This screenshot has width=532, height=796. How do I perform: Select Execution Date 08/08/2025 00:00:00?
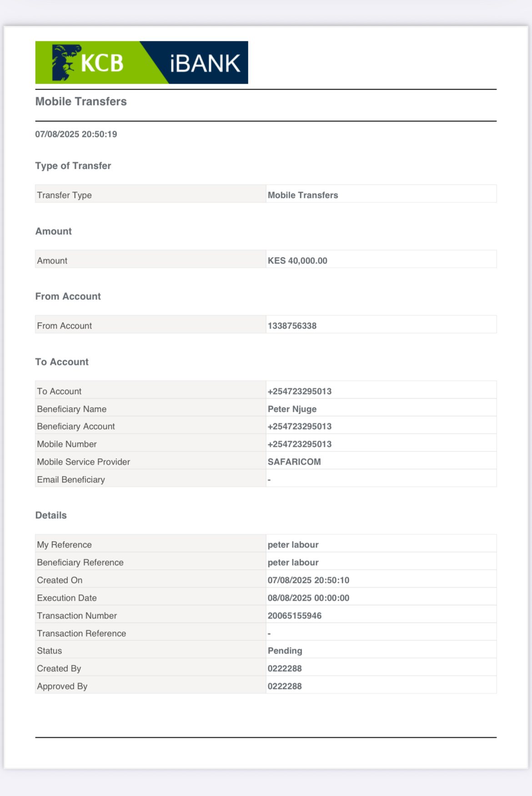(x=308, y=598)
